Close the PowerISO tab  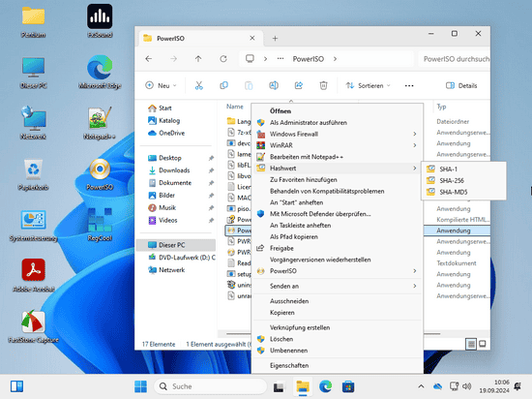pos(252,38)
